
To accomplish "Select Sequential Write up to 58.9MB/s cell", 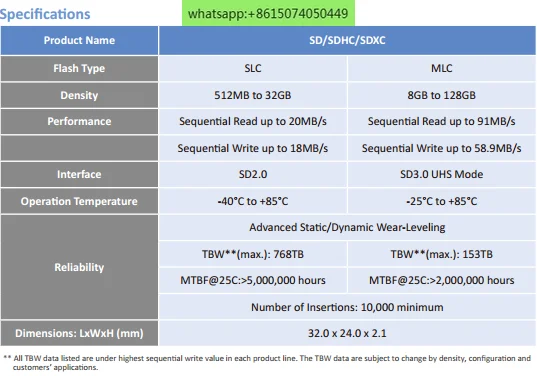I will [441, 148].
